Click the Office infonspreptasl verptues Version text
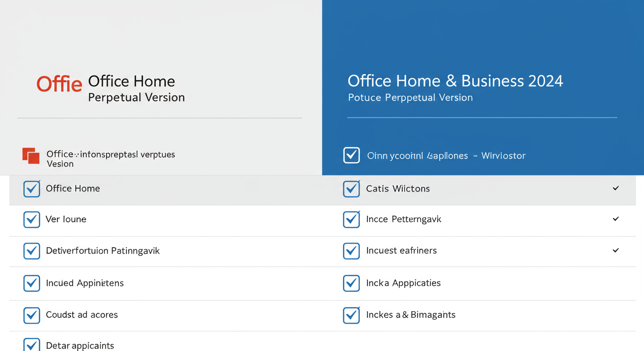Viewport: 644px width, 351px height. tap(111, 159)
